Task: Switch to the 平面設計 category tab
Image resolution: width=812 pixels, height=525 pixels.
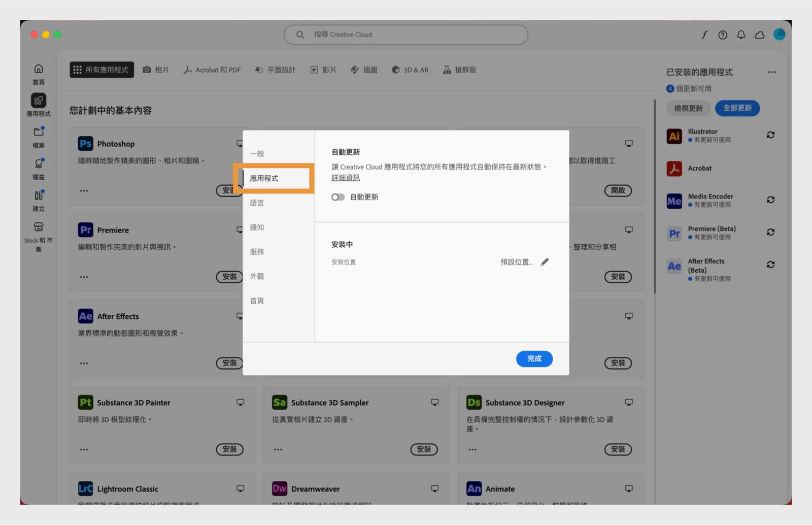Action: 275,70
